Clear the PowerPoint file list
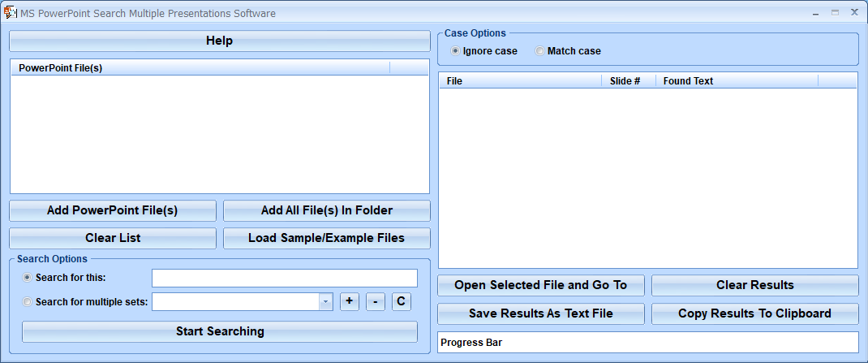This screenshot has width=868, height=363. pos(113,238)
